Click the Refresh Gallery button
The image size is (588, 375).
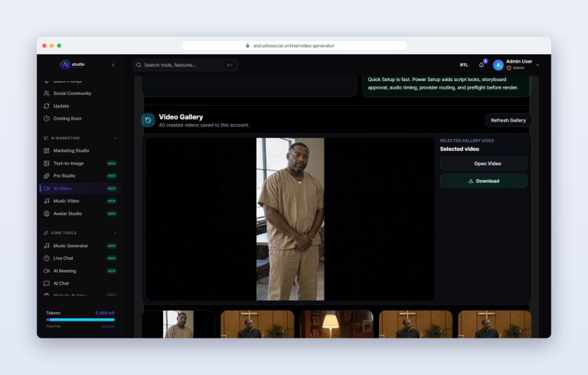click(x=508, y=120)
